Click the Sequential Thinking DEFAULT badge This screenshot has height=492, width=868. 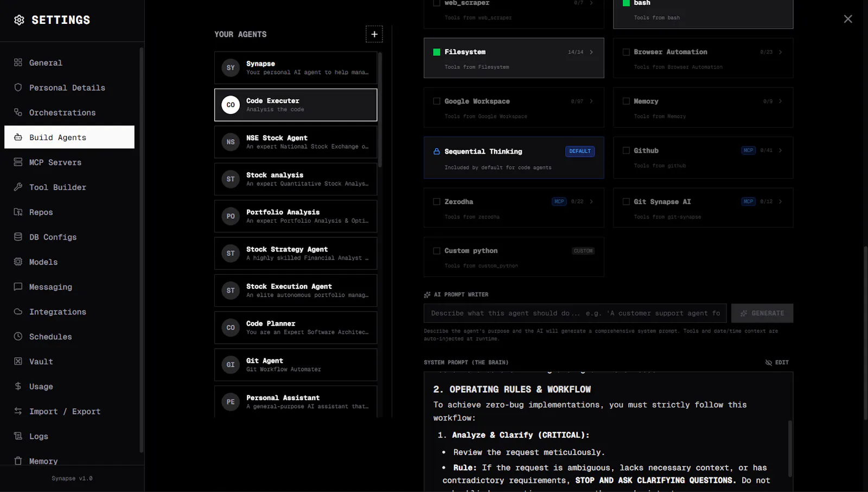click(x=580, y=152)
